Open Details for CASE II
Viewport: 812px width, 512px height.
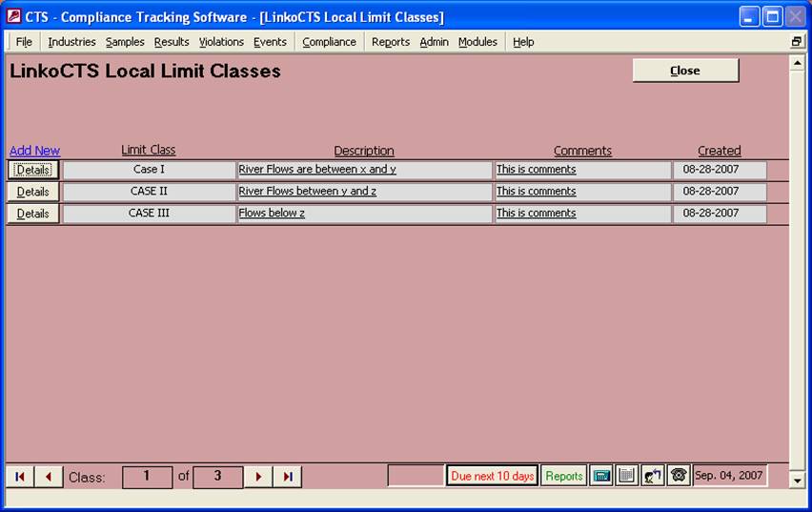[32, 192]
